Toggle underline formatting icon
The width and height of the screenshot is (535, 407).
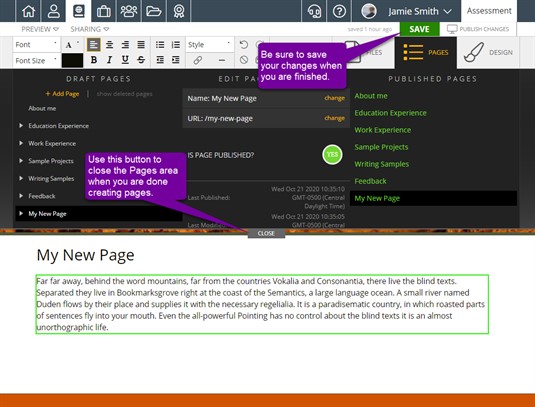(x=125, y=60)
